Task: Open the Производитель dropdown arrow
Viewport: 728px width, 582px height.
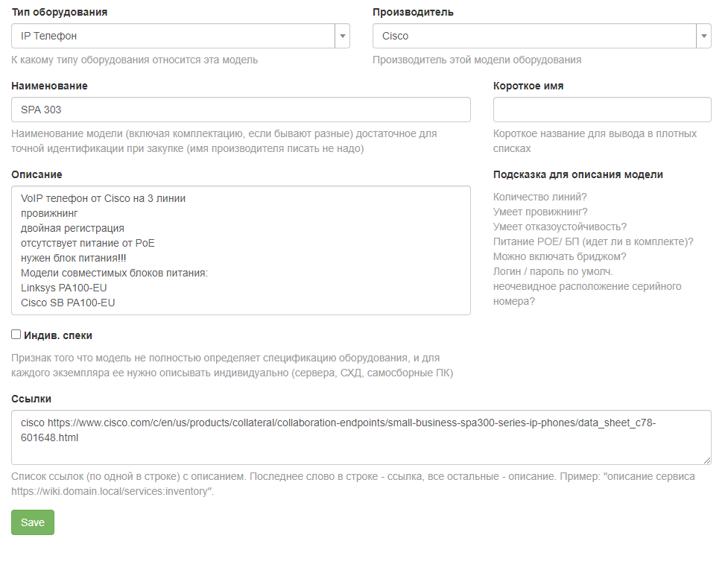Action: pos(703,36)
